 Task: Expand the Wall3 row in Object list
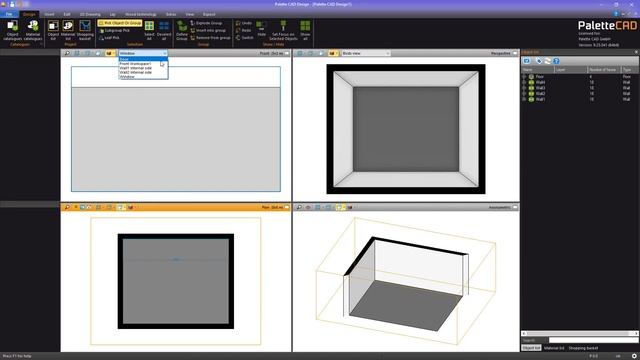524,88
